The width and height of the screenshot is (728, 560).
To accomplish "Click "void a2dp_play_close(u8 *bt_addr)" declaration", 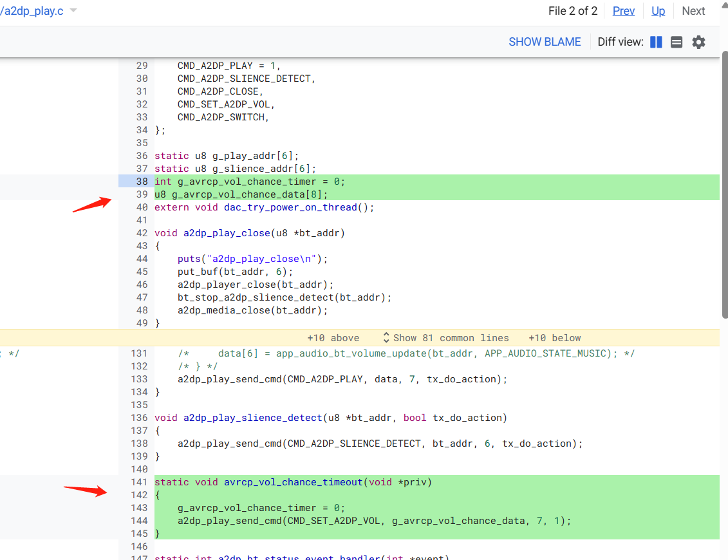I will [250, 233].
